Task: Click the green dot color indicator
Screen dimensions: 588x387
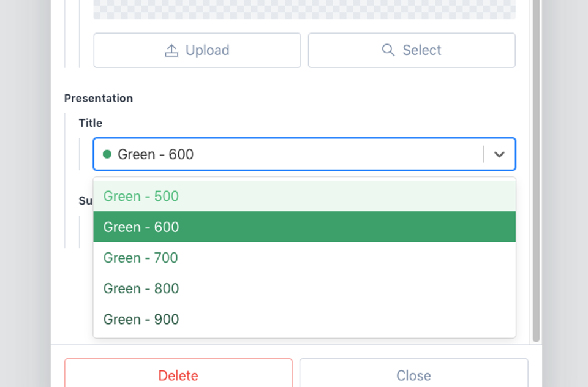Action: [107, 154]
